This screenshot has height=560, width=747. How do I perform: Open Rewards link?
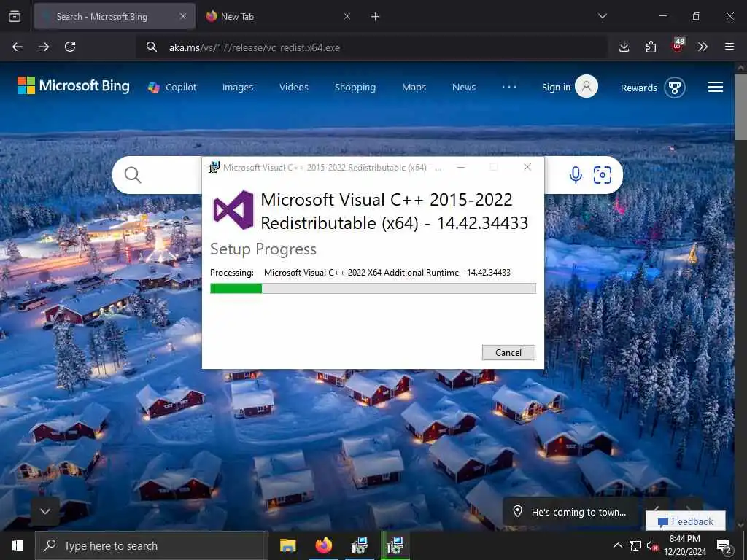click(x=638, y=87)
